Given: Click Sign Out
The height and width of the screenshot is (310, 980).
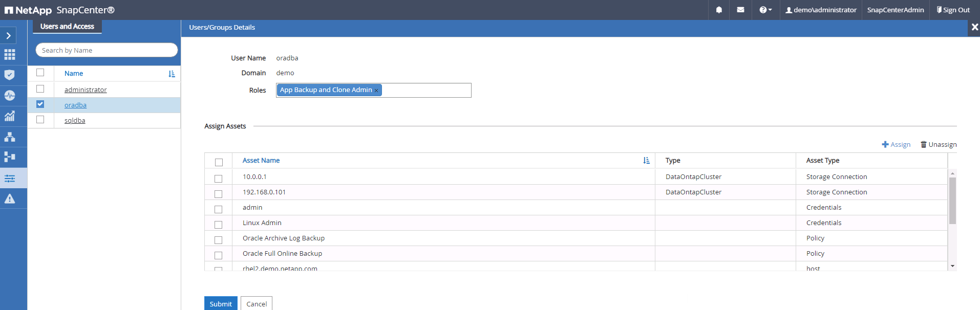Looking at the screenshot, I should pos(953,10).
